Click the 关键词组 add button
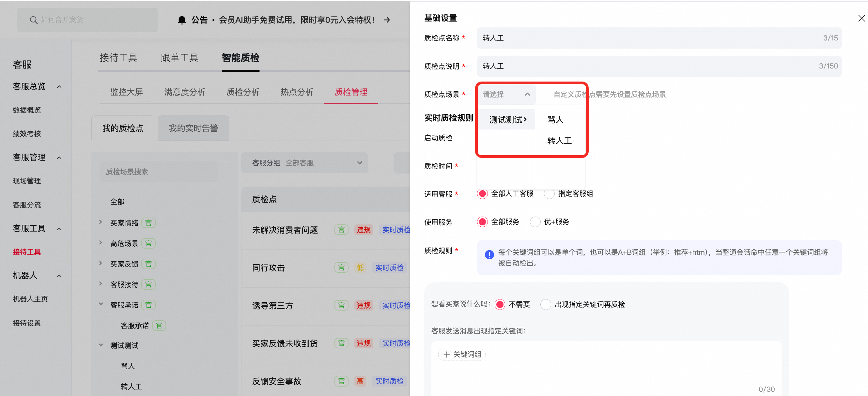 click(x=462, y=354)
